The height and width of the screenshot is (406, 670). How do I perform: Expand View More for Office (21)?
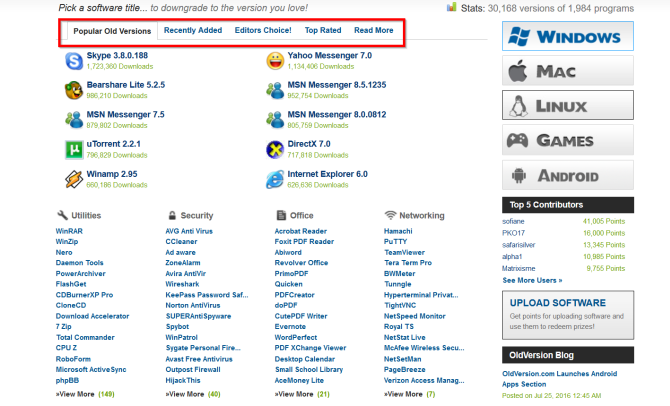click(x=302, y=394)
